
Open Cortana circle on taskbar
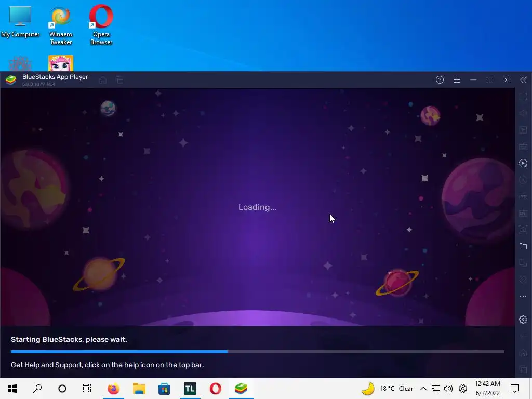(62, 389)
